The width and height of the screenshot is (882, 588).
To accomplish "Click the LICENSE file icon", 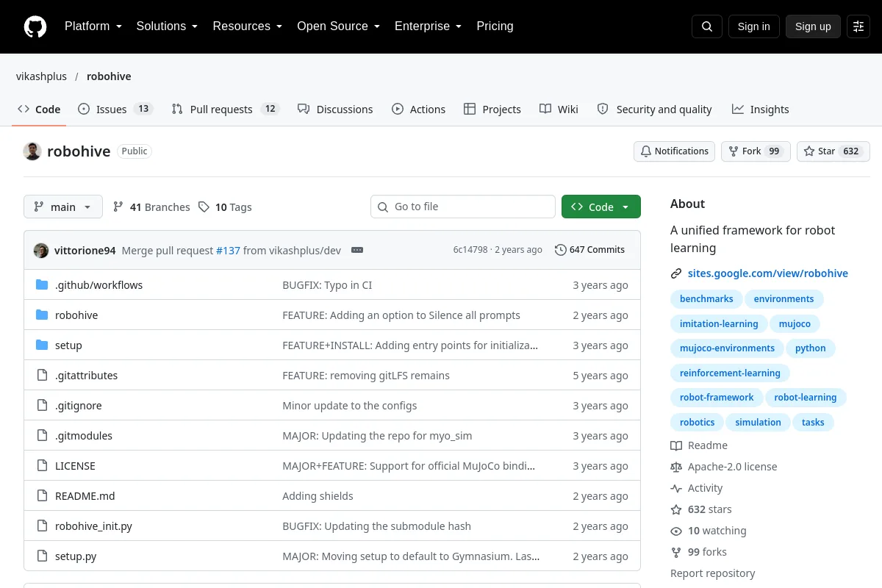I will pos(42,465).
